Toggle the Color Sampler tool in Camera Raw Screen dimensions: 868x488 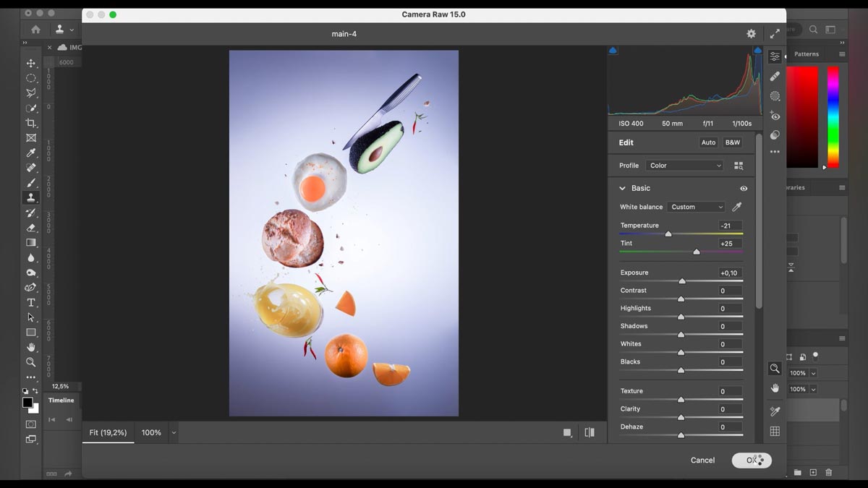775,411
